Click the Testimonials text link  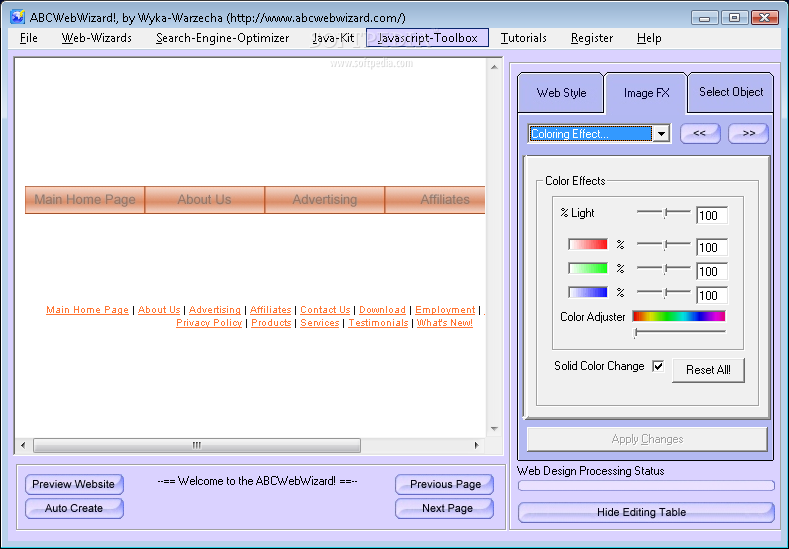click(378, 323)
